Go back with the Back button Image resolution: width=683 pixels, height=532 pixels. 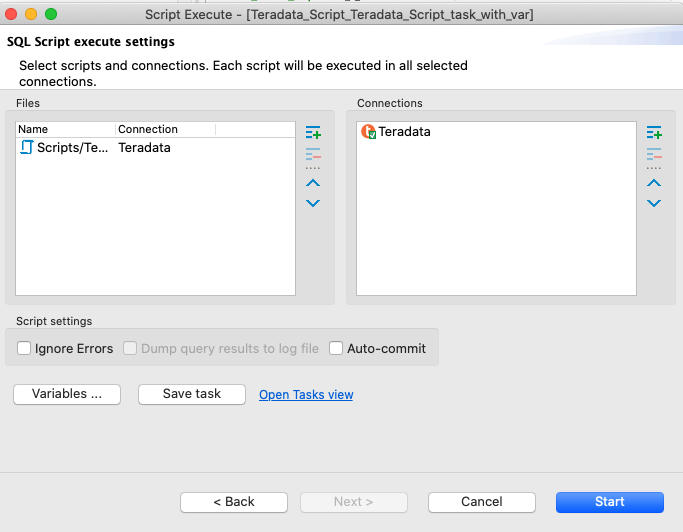point(234,502)
